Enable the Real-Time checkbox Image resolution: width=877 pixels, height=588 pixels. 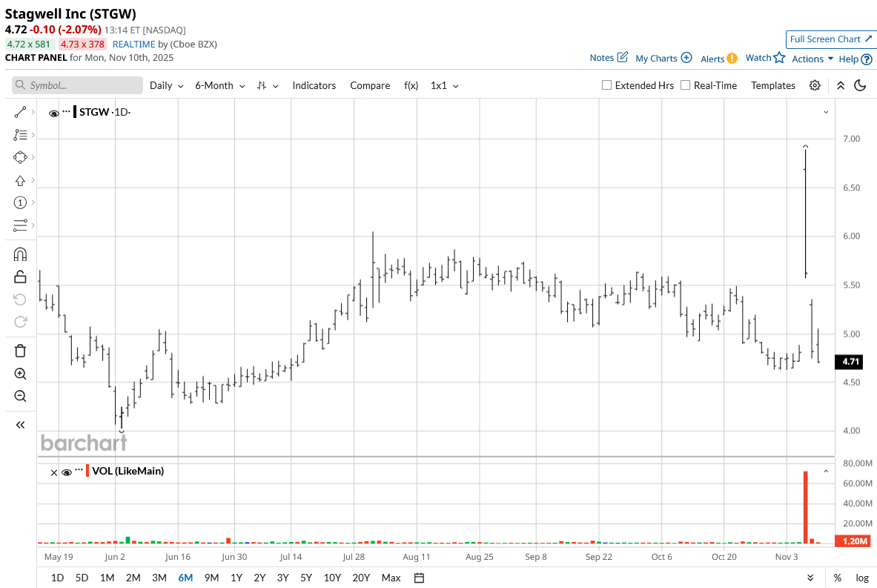pos(685,85)
